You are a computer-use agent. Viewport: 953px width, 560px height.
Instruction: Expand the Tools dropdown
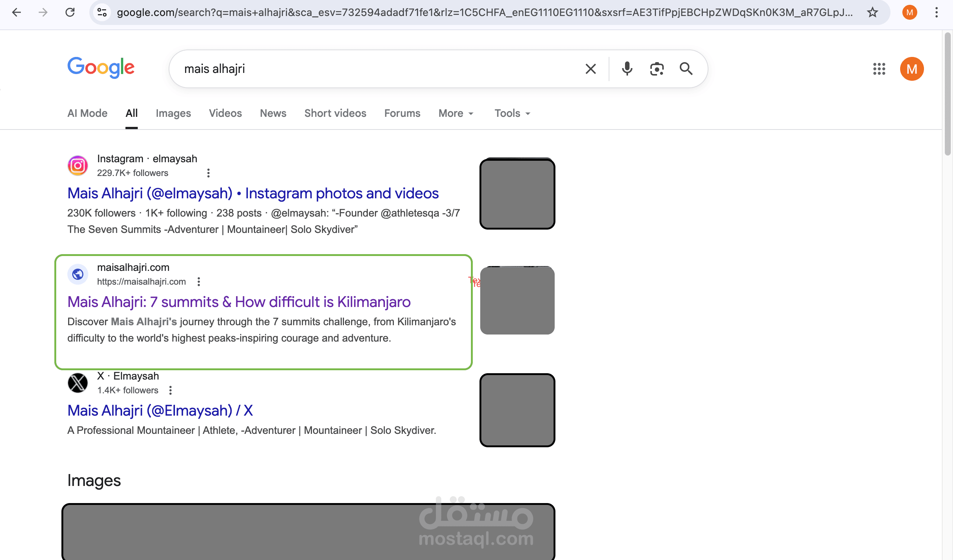513,113
